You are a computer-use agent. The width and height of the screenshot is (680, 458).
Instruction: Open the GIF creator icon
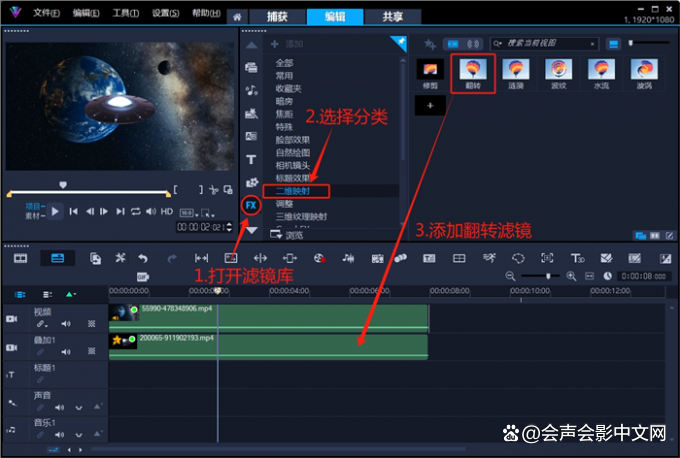(x=143, y=277)
